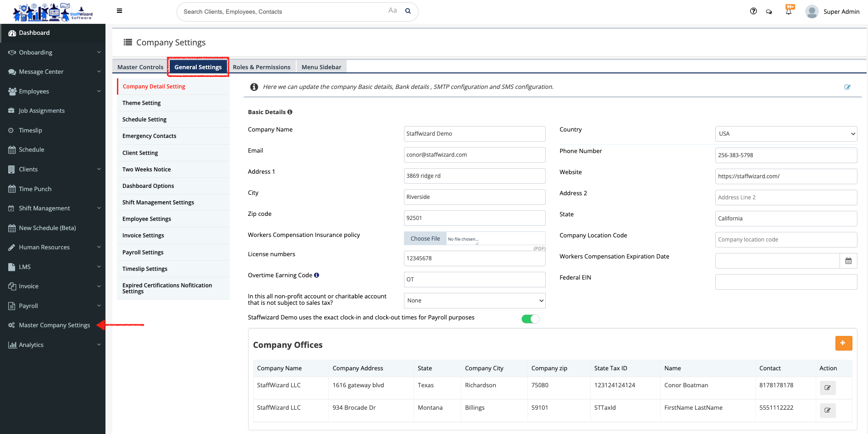Open Timeslip Settings in the list
868x434 pixels.
173,269
